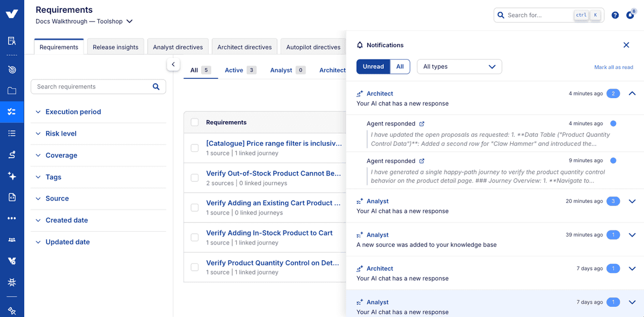Click the Analyst agent icon, 39 minutes ago
This screenshot has width=644, height=317.
(x=360, y=235)
